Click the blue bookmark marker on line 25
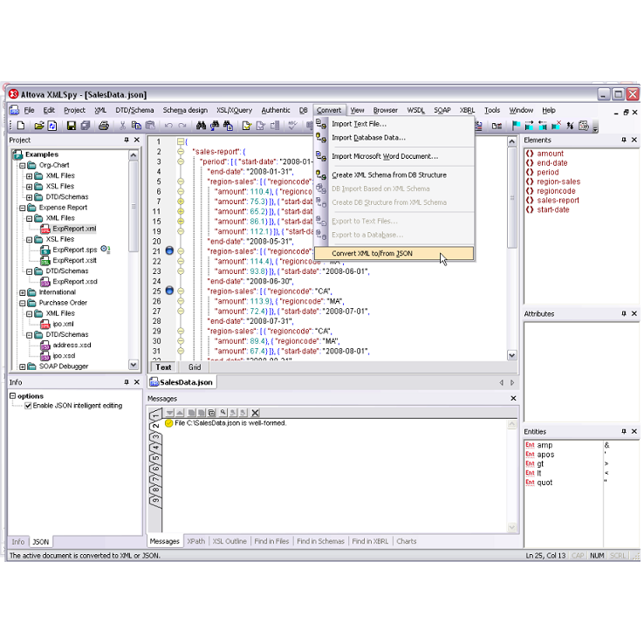644x644 pixels. point(169,291)
